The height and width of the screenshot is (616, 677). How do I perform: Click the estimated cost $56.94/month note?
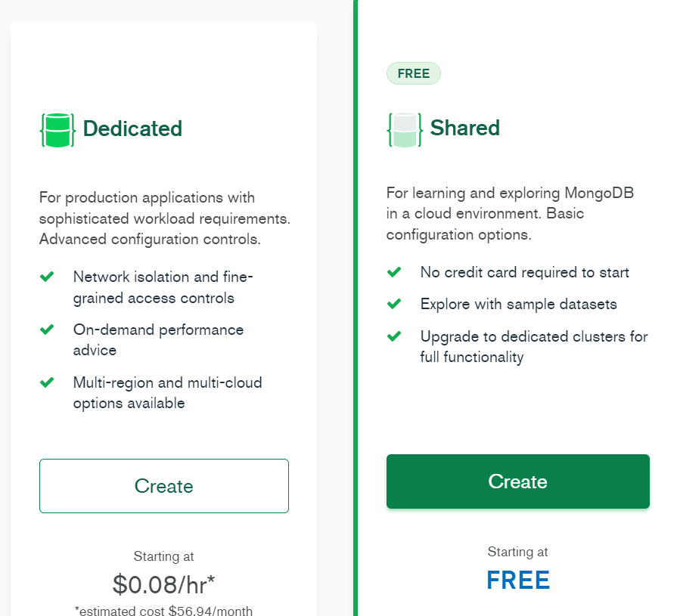[x=163, y=610]
